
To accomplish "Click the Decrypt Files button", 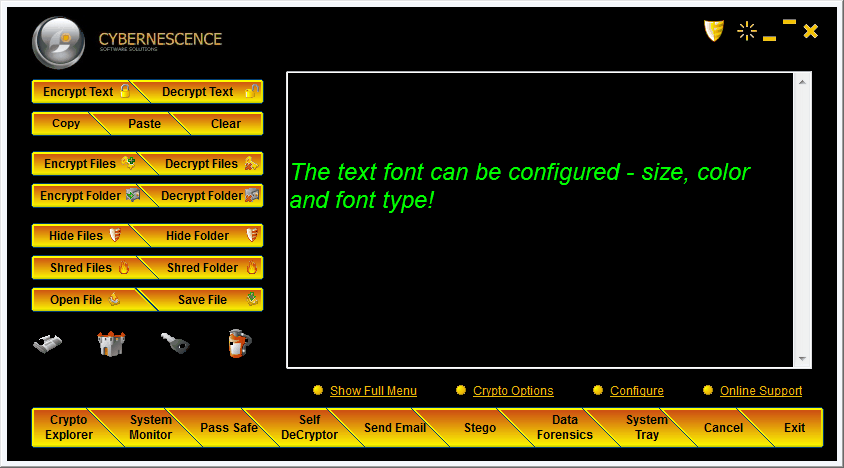I will pyautogui.click(x=207, y=164).
